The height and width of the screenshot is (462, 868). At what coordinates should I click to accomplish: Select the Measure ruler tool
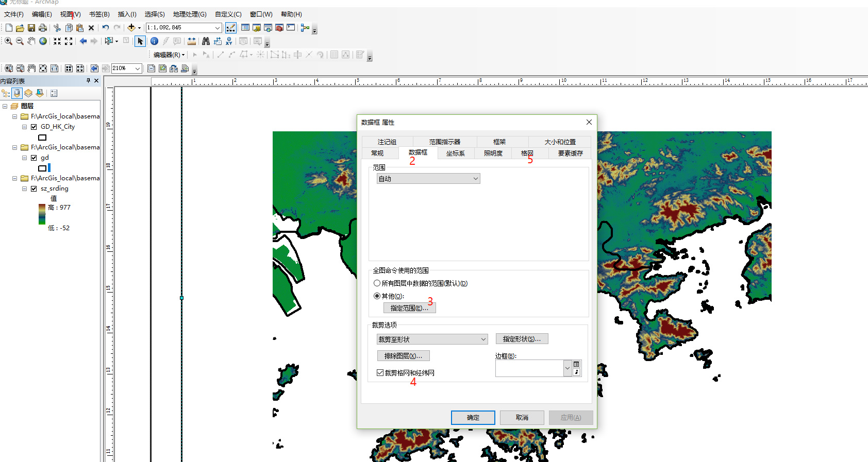pos(192,41)
